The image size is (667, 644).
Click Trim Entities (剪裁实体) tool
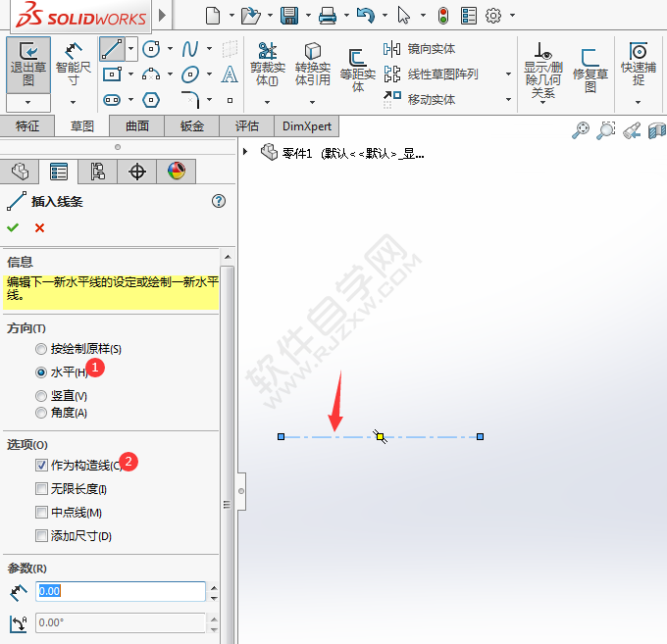pos(267,64)
